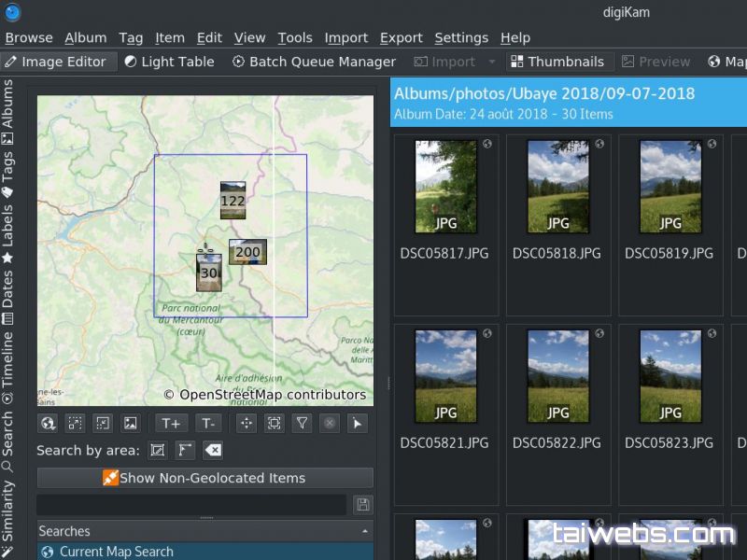Open the Import dropdown arrow in toolbar
This screenshot has width=747, height=560.
[x=492, y=62]
